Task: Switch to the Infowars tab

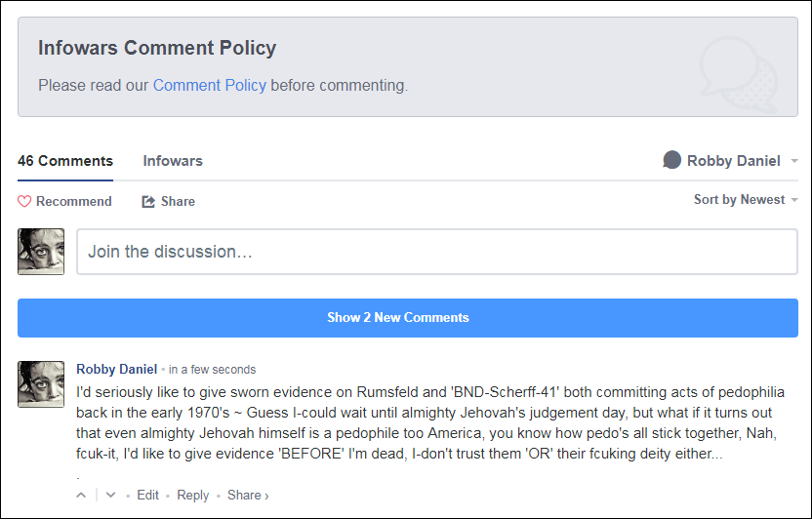Action: coord(173,161)
